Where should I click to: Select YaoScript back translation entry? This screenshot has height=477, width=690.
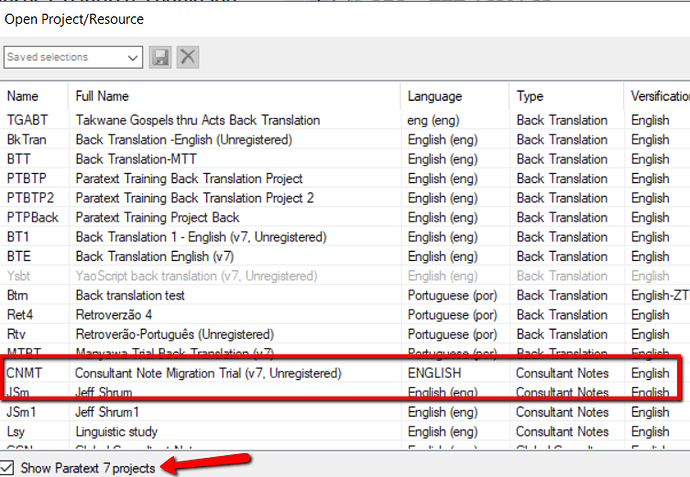(196, 275)
